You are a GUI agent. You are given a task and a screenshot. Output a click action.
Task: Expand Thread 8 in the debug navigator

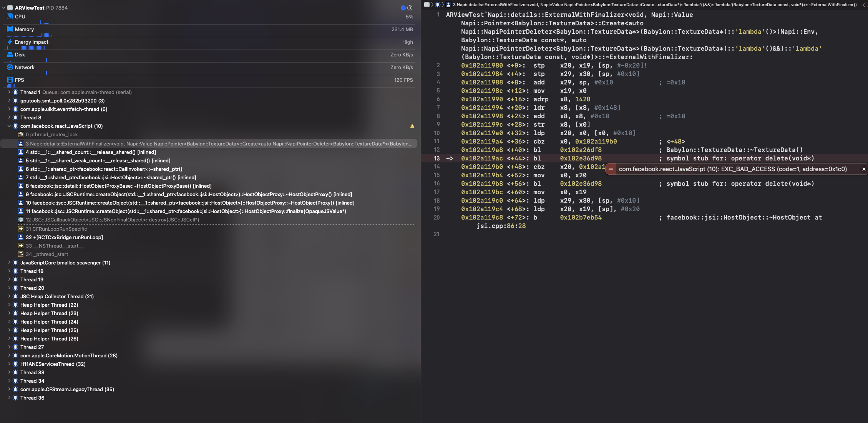[x=9, y=117]
